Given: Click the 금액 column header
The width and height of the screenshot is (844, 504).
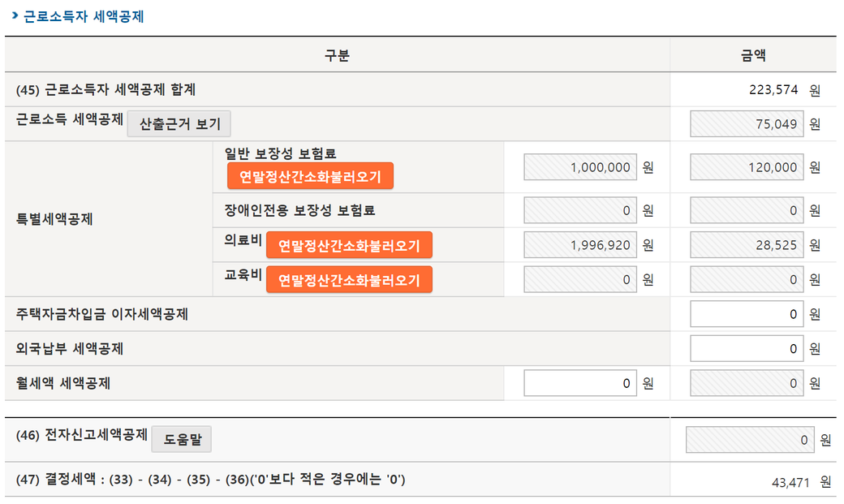Looking at the screenshot, I should point(753,55).
